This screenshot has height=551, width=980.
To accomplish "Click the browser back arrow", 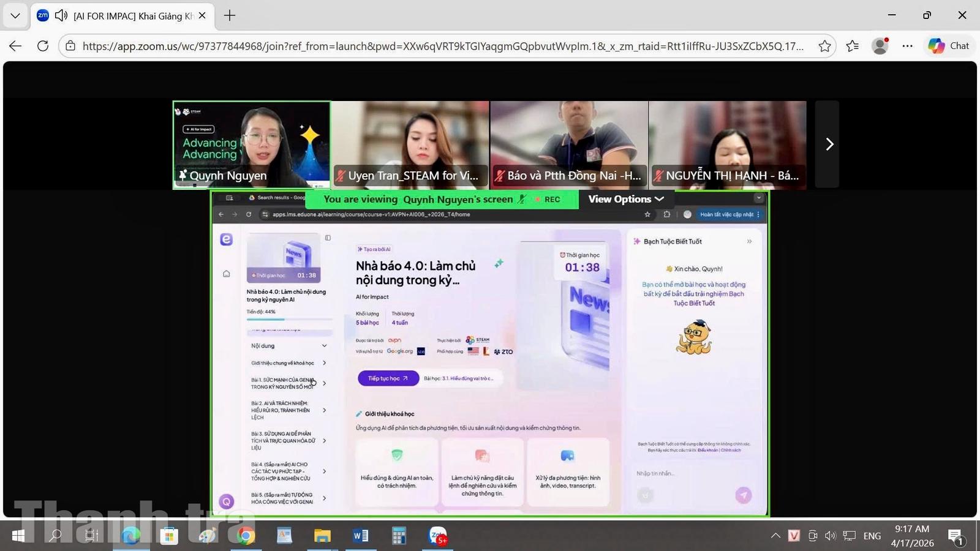I will [15, 46].
